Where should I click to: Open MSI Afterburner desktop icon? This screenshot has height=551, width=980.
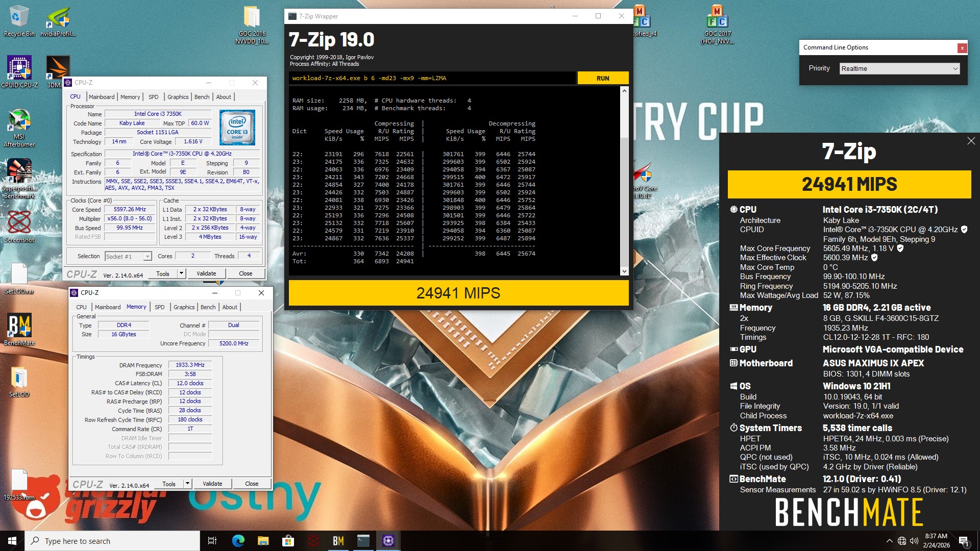click(x=19, y=128)
